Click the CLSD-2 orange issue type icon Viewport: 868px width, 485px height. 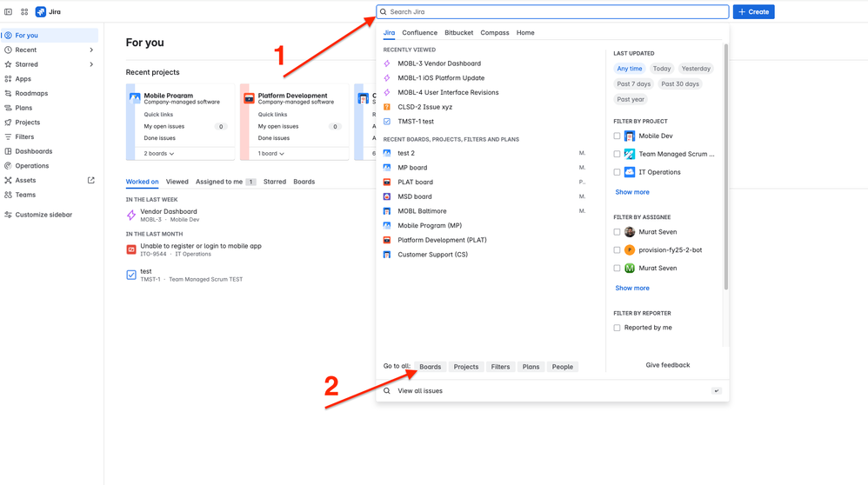point(387,107)
